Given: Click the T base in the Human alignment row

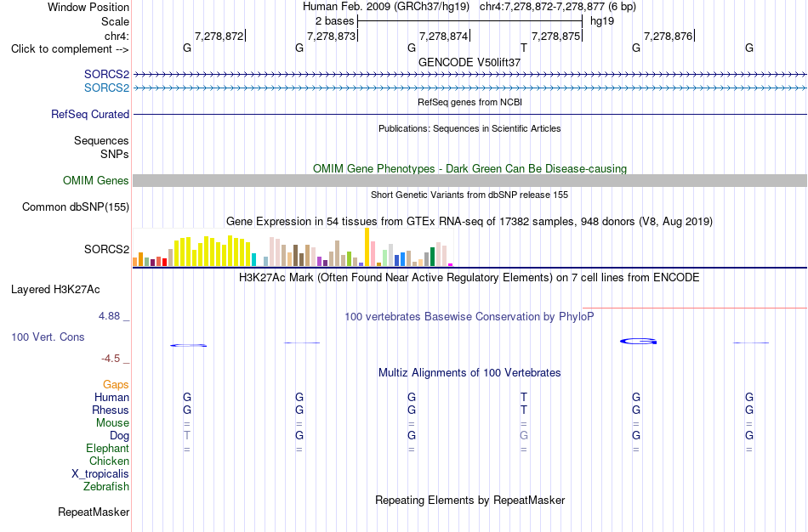Looking at the screenshot, I should [x=524, y=397].
